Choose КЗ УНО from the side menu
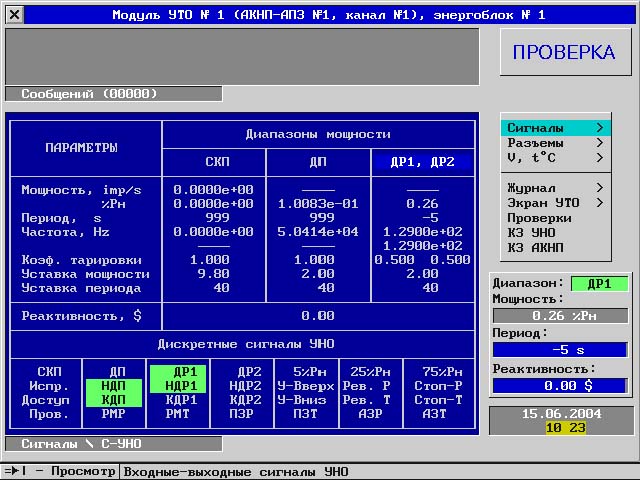Image resolution: width=640 pixels, height=480 pixels. pos(530,233)
